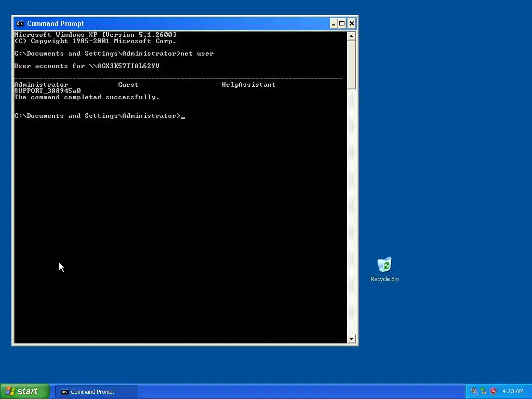Click the "HelpAssistant" account name
This screenshot has width=532, height=399.
(x=249, y=85)
